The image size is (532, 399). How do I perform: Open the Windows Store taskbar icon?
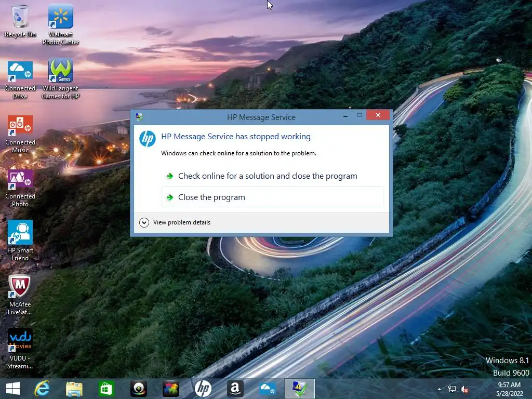tap(106, 389)
